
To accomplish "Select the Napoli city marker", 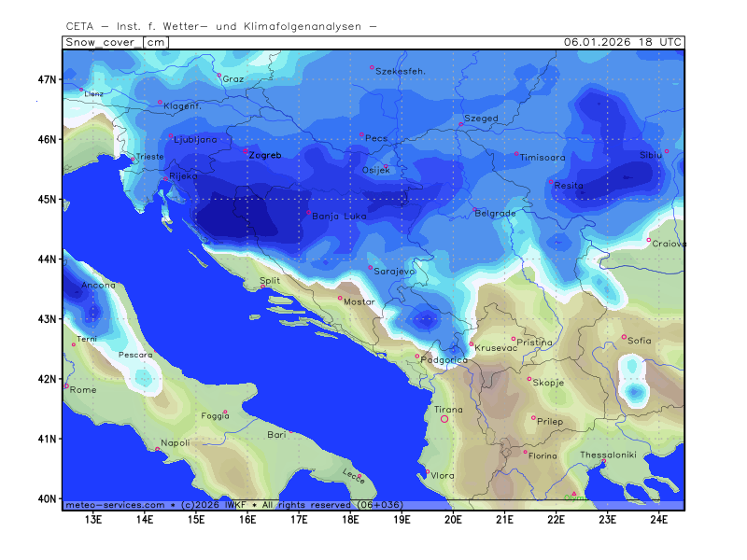I will (157, 449).
